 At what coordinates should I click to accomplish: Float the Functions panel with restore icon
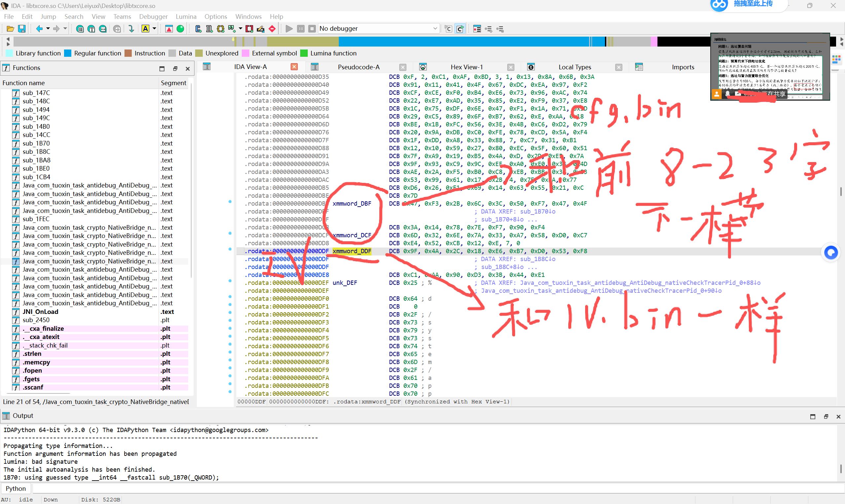[175, 69]
